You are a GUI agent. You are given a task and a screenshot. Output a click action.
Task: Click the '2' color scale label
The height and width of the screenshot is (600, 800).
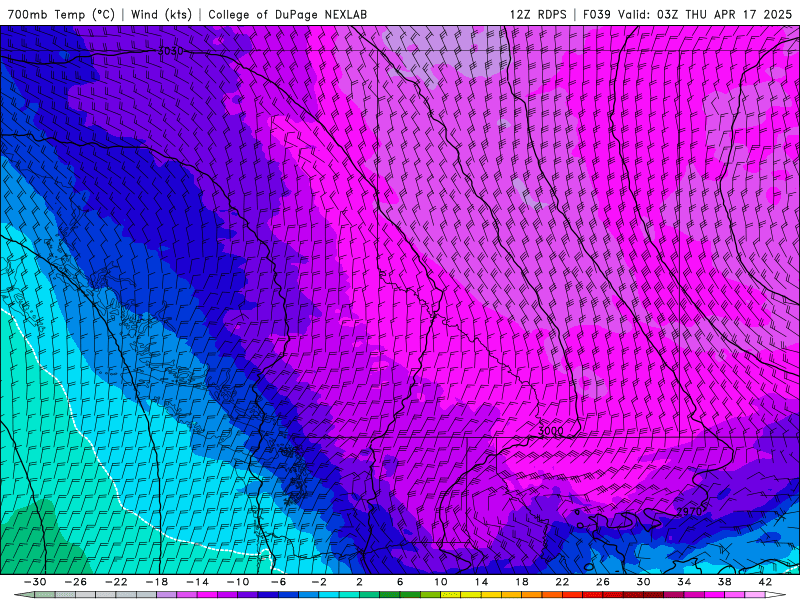(360, 582)
